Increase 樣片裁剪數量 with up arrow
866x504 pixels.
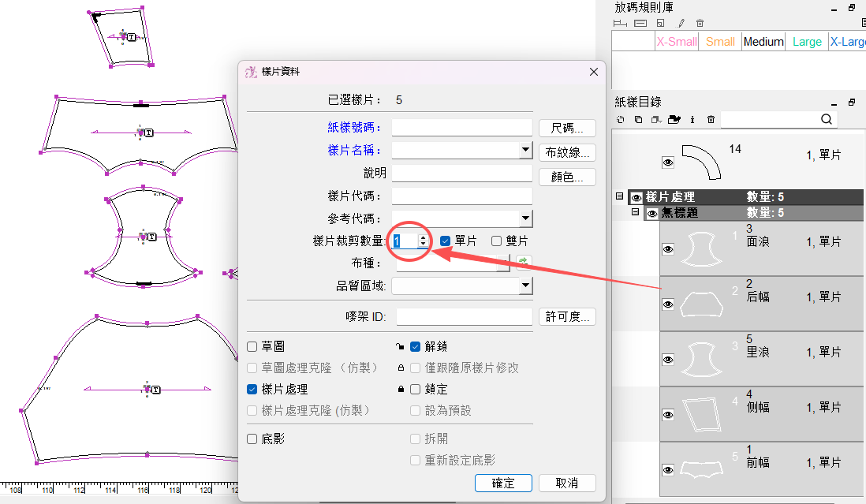[x=423, y=237]
